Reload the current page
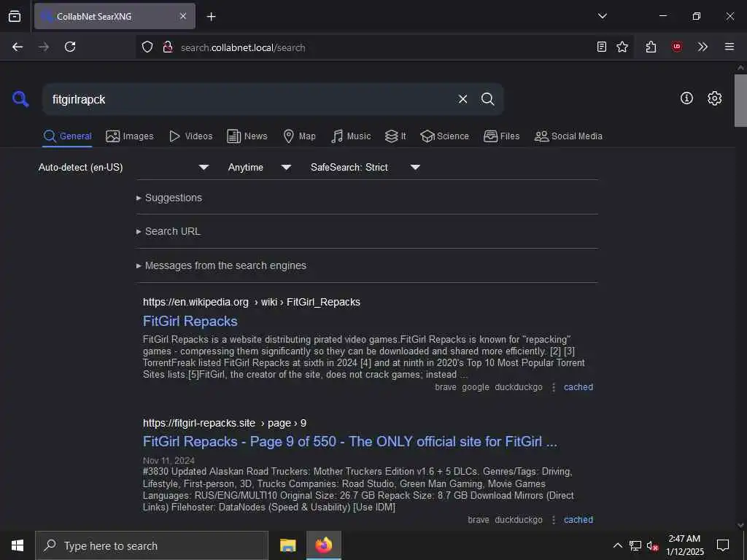Viewport: 747px width, 560px height. click(x=70, y=47)
